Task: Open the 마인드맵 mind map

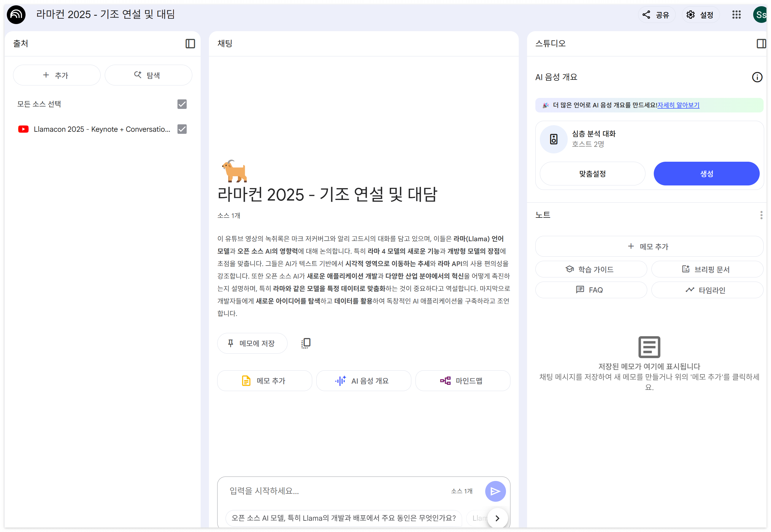Action: pyautogui.click(x=462, y=381)
